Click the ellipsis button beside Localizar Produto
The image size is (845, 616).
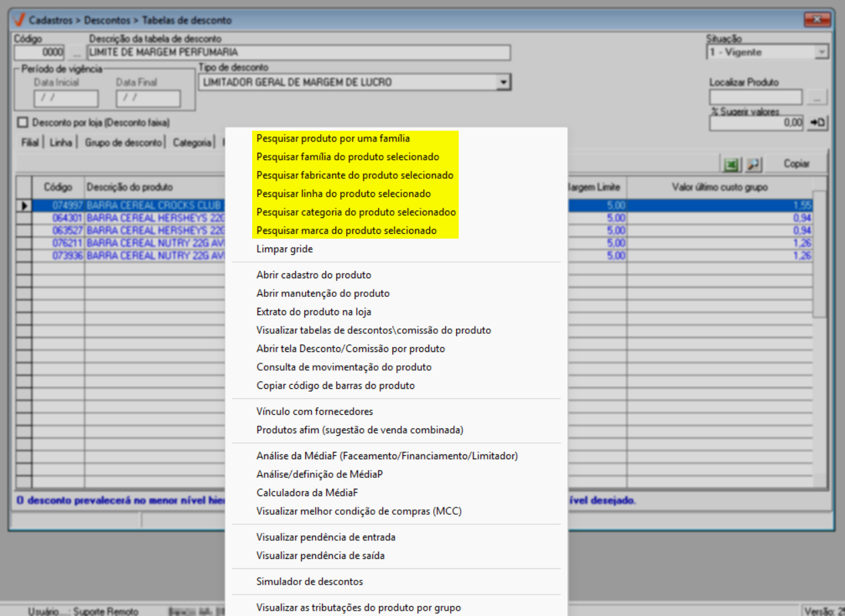click(x=817, y=98)
